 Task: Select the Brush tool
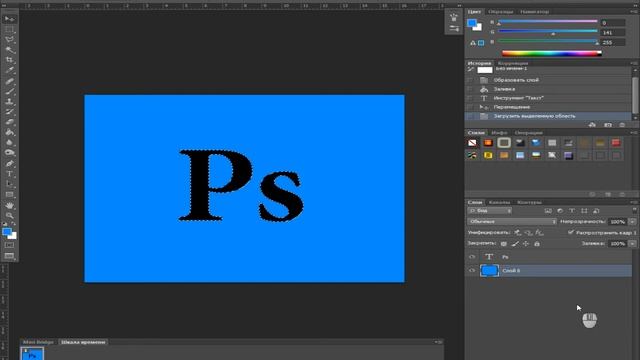pyautogui.click(x=9, y=91)
